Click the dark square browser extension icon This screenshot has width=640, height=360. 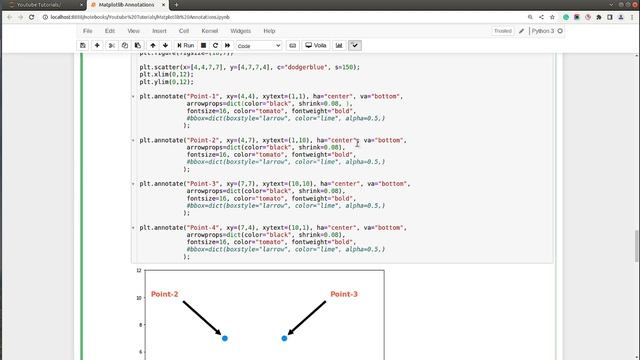(x=577, y=17)
